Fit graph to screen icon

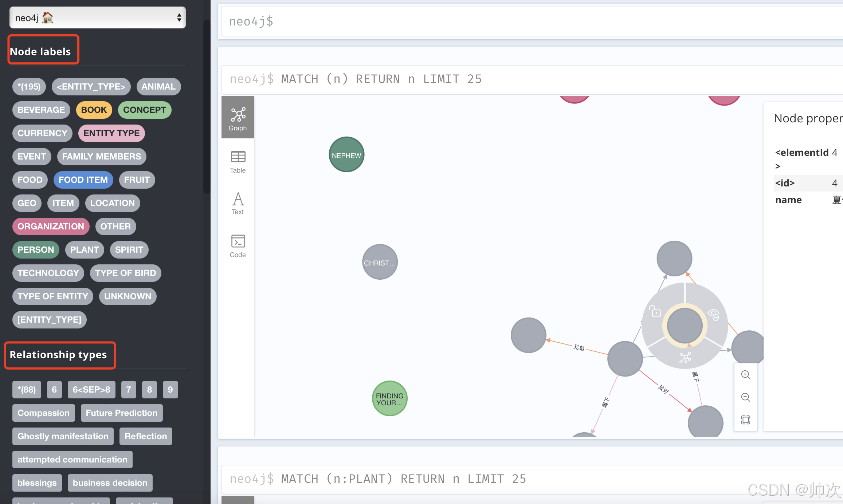[746, 420]
